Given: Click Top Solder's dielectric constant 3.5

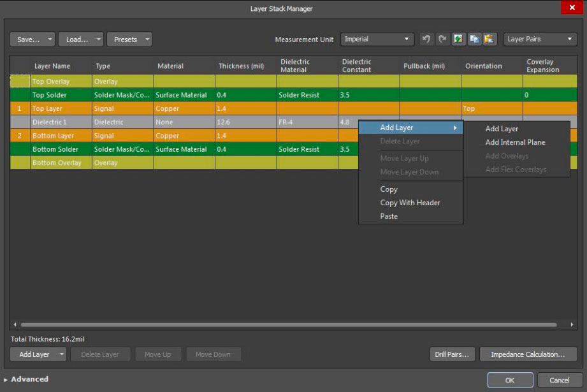Looking at the screenshot, I should (x=368, y=95).
